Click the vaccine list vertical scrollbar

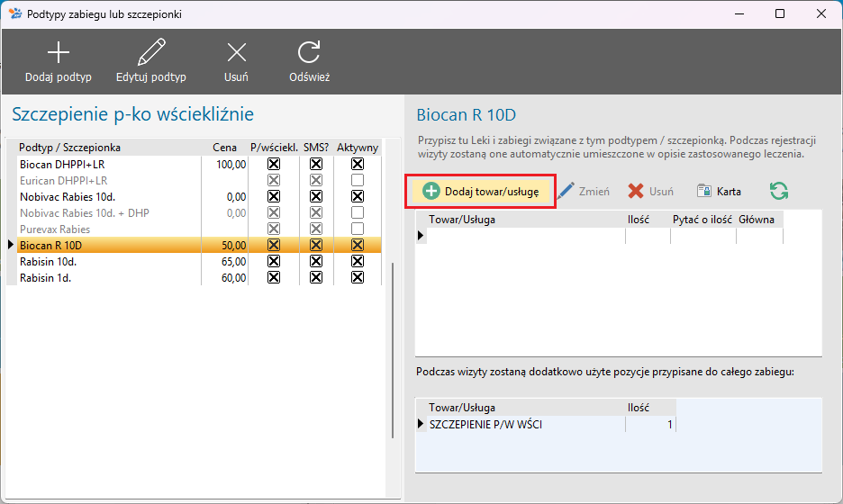[x=393, y=349]
